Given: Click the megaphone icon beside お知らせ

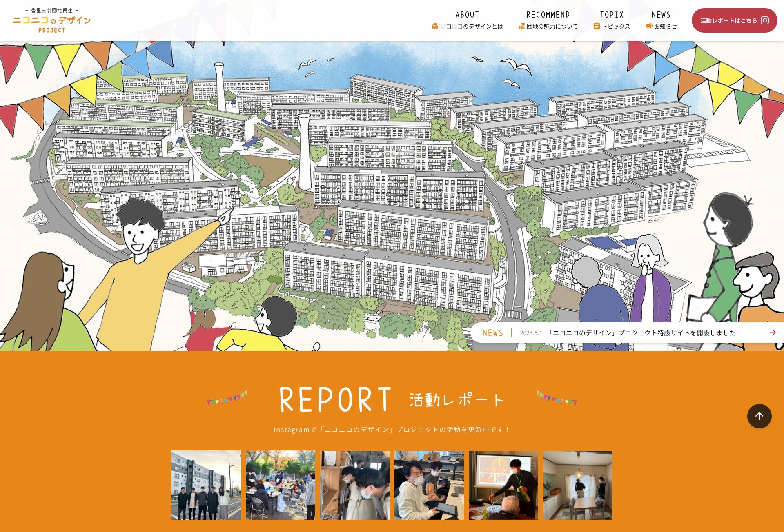Looking at the screenshot, I should tap(648, 26).
